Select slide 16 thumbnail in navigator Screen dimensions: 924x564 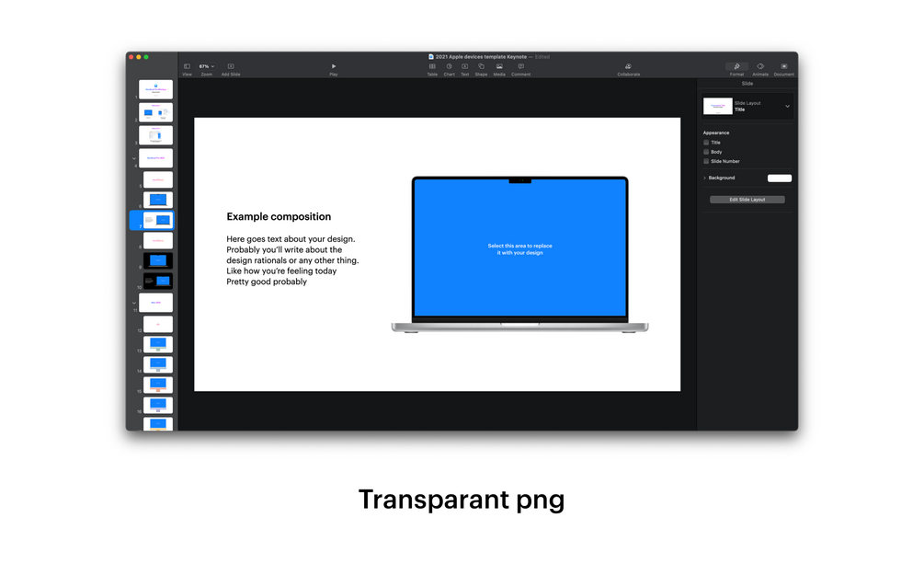tap(158, 405)
